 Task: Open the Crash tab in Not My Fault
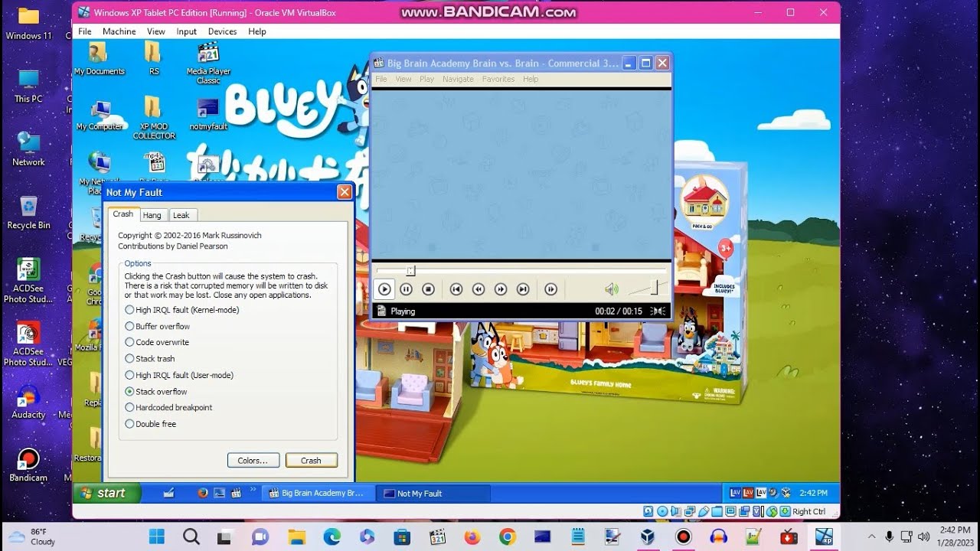point(123,214)
